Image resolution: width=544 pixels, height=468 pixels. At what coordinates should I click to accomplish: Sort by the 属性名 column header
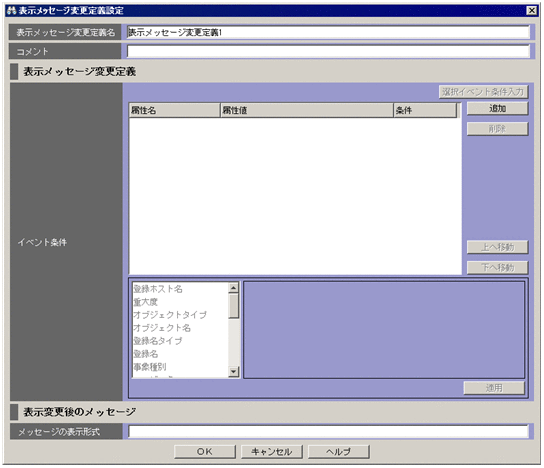(x=175, y=110)
